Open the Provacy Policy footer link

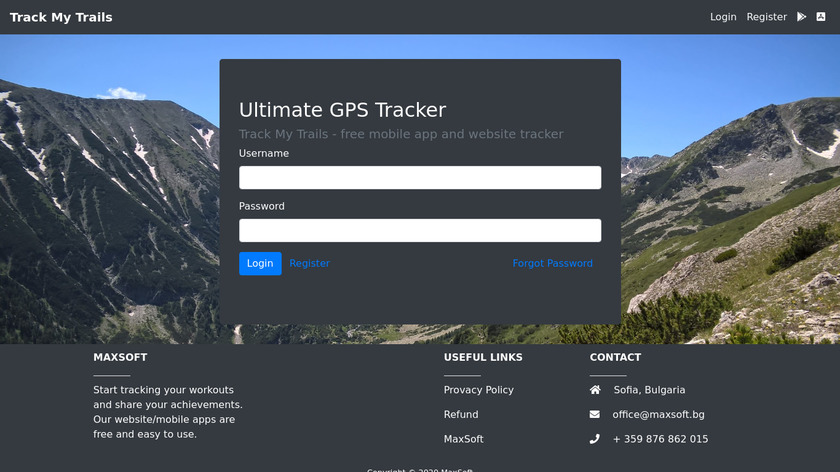pyautogui.click(x=478, y=390)
